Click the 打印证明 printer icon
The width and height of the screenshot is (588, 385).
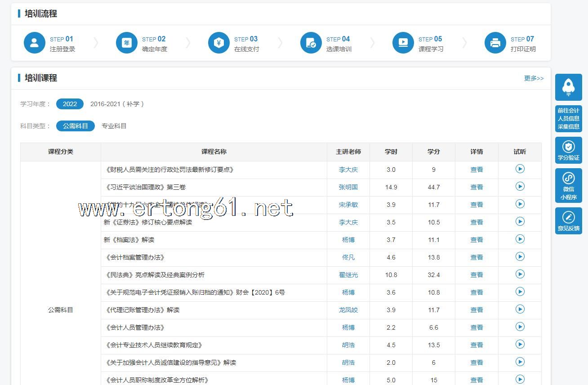tap(495, 43)
